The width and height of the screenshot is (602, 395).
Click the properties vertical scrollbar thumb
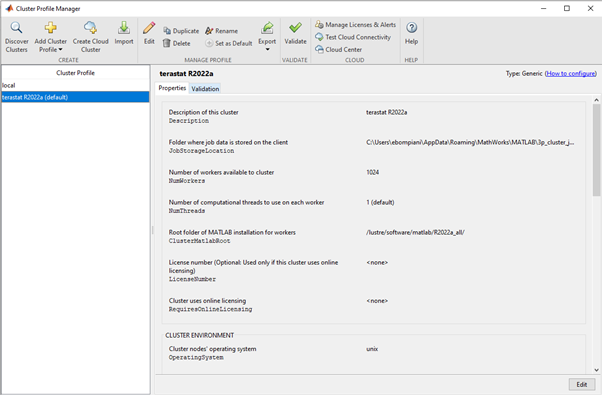click(596, 150)
